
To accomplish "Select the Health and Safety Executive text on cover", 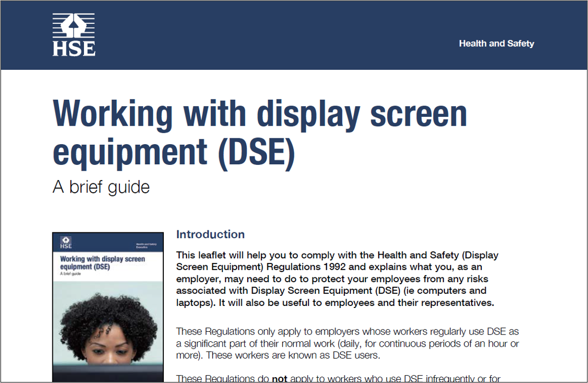I will click(x=146, y=245).
